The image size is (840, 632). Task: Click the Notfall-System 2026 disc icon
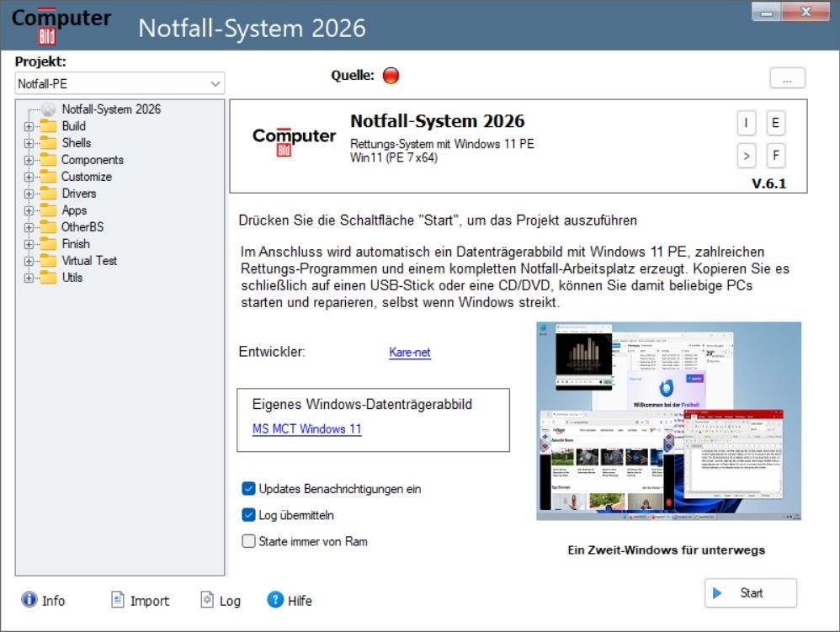[48, 109]
